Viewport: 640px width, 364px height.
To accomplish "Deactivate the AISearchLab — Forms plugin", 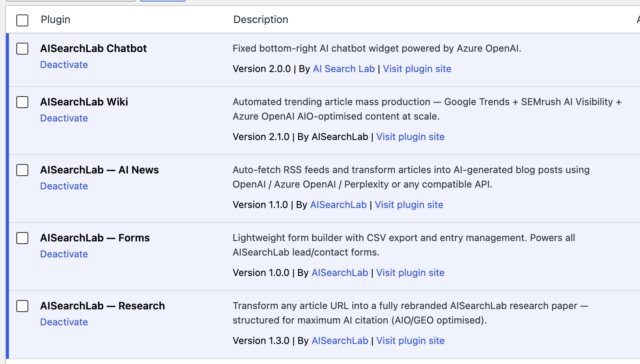I will click(64, 254).
